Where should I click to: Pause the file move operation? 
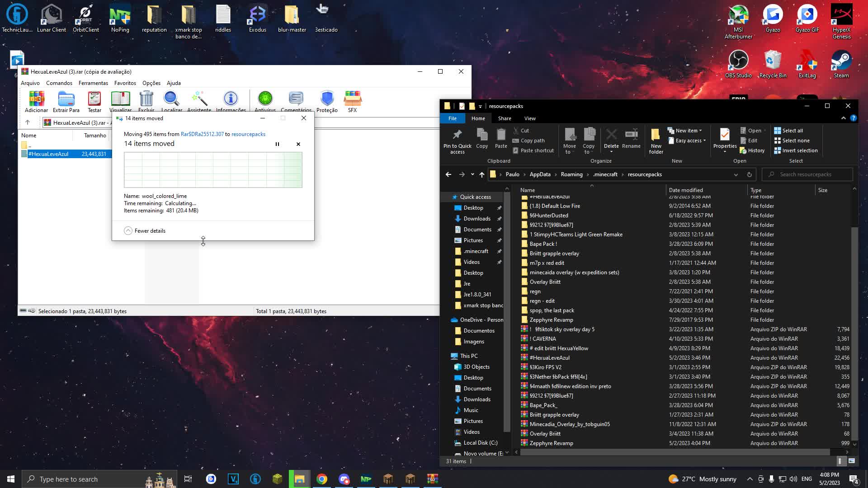[x=277, y=144]
